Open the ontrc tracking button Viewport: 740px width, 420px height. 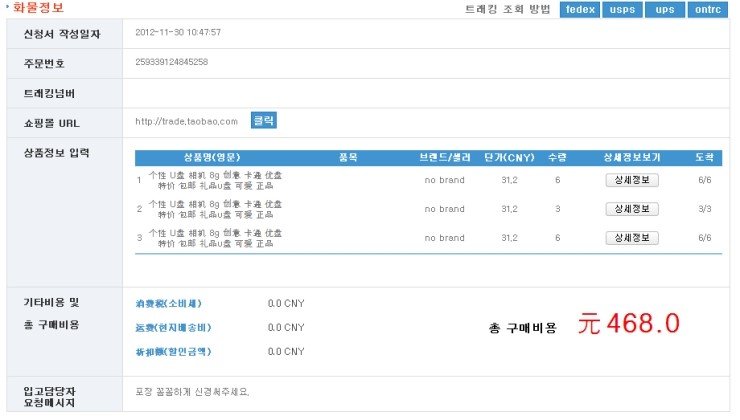click(x=707, y=9)
